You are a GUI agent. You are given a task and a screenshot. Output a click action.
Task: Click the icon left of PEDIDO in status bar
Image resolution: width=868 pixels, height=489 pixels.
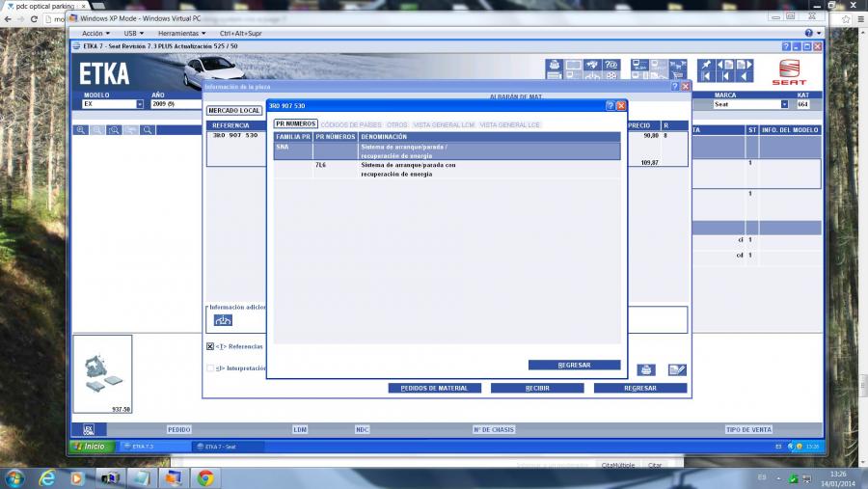89,429
